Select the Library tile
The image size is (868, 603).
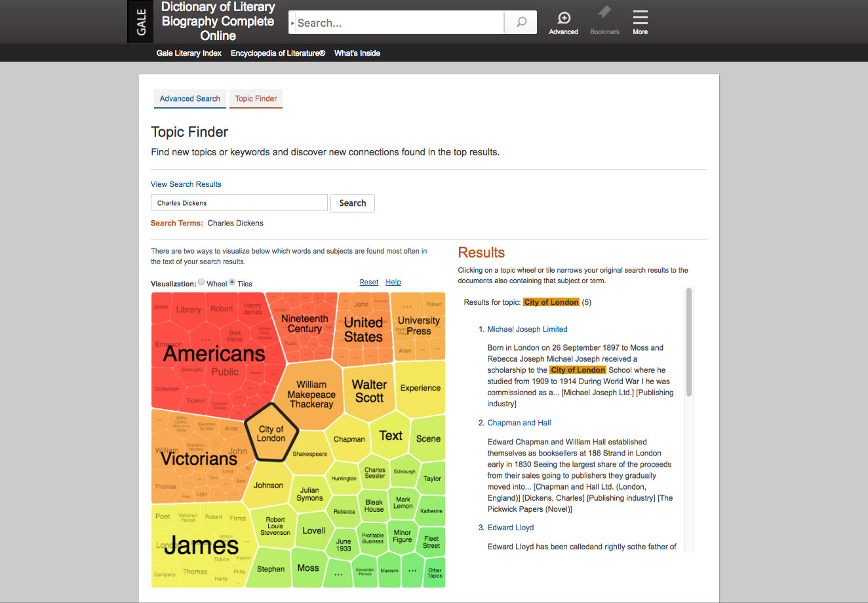(188, 309)
